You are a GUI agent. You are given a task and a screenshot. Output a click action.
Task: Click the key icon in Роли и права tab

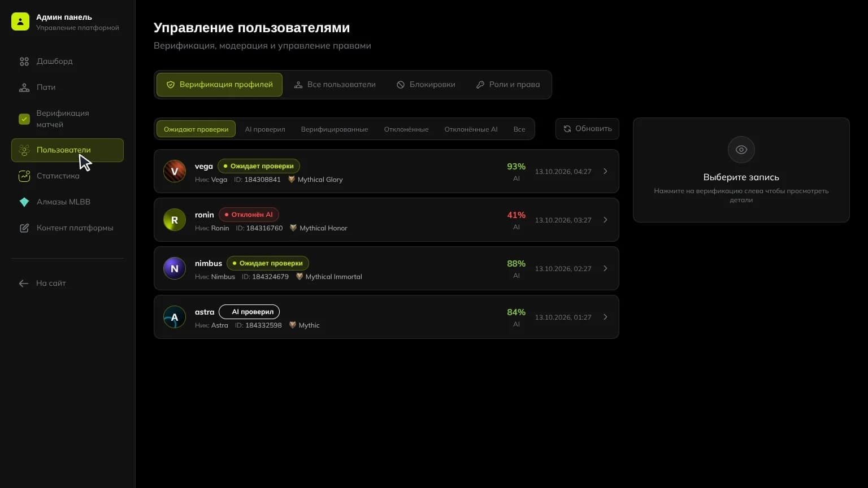point(480,85)
